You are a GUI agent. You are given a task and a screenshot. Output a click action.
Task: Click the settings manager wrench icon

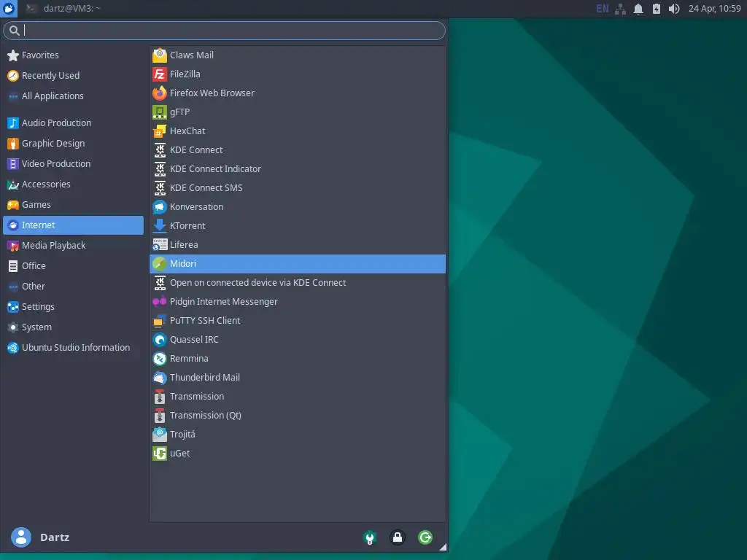[370, 537]
